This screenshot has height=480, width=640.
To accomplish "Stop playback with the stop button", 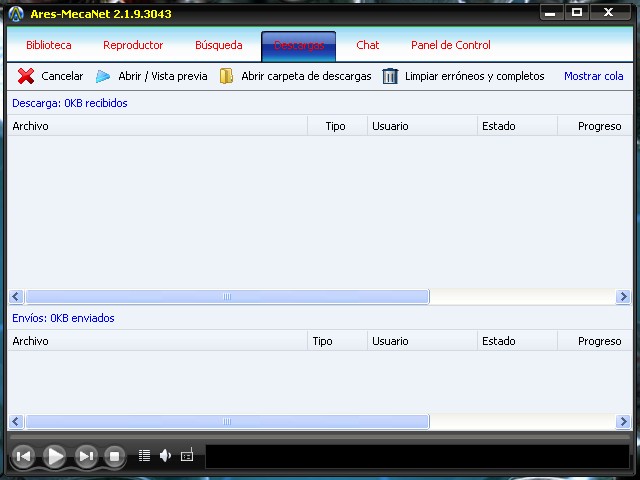I will click(115, 456).
